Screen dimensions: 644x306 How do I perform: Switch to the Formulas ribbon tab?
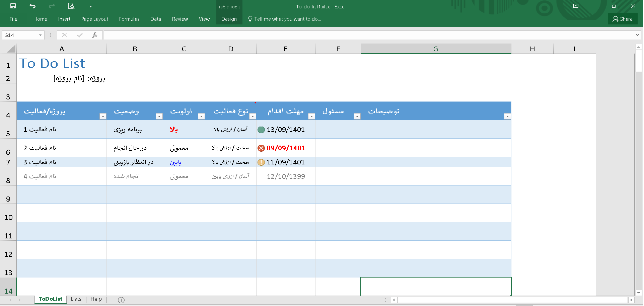point(129,19)
